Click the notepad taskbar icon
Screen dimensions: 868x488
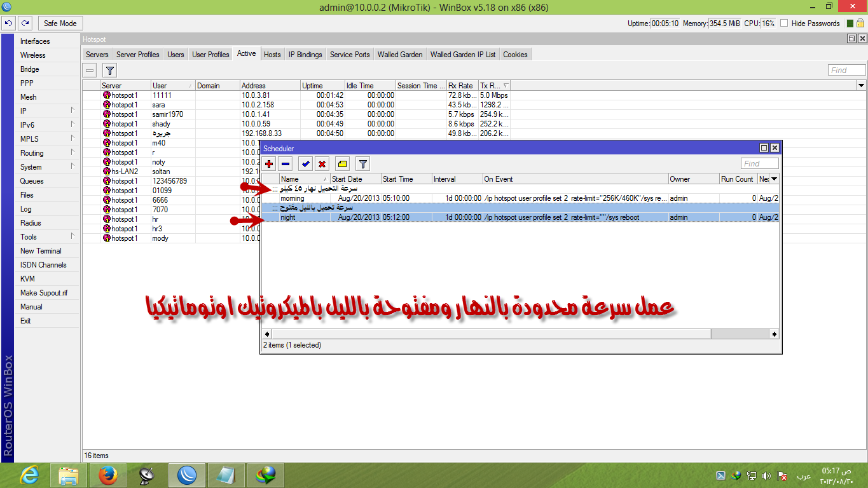pyautogui.click(x=226, y=475)
